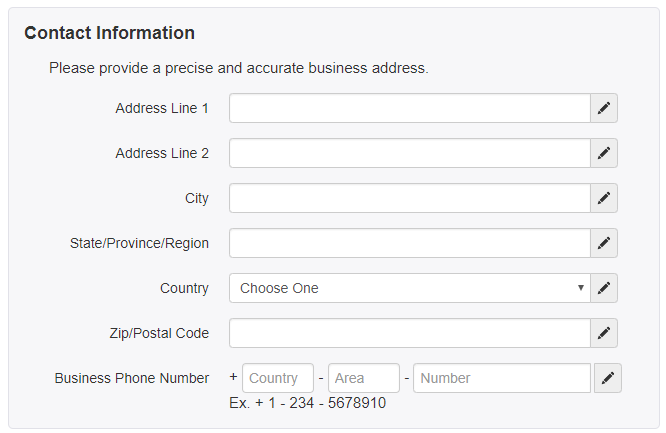Click the Business Phone Number pencil icon
Viewport: 666px width, 433px height.
(x=608, y=378)
